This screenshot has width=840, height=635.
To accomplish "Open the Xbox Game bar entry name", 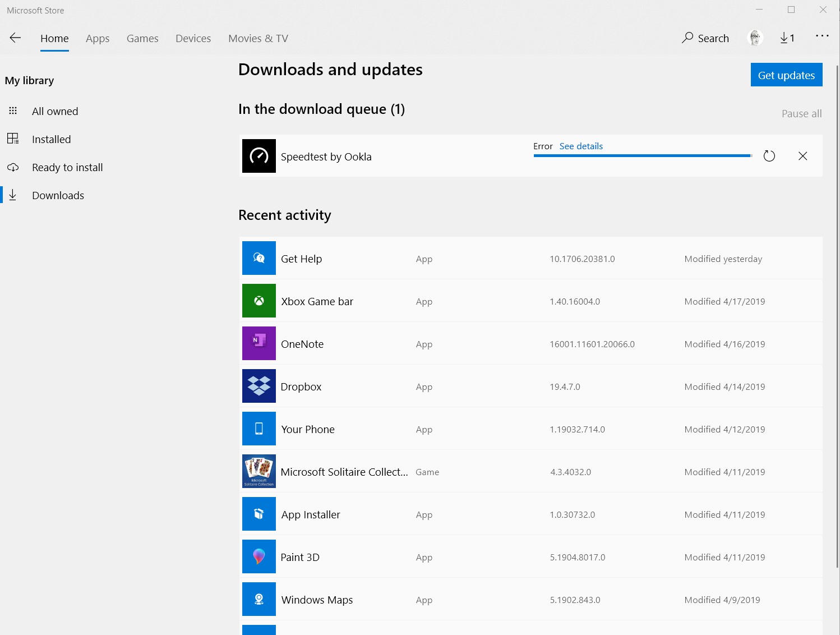I will coord(317,301).
